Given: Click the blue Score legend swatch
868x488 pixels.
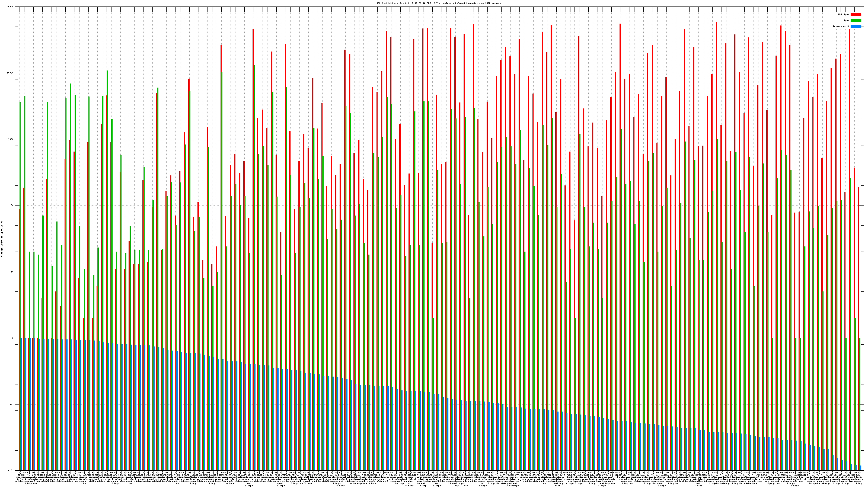Looking at the screenshot, I should (856, 26).
